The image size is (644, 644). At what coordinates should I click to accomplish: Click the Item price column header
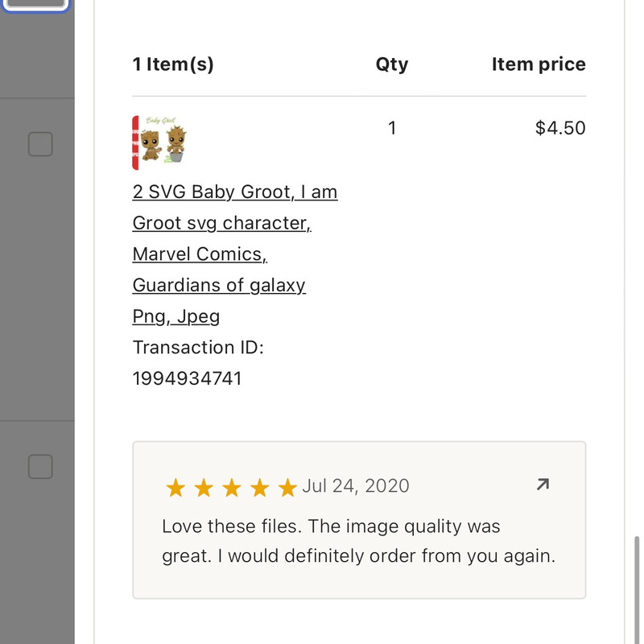coord(539,64)
